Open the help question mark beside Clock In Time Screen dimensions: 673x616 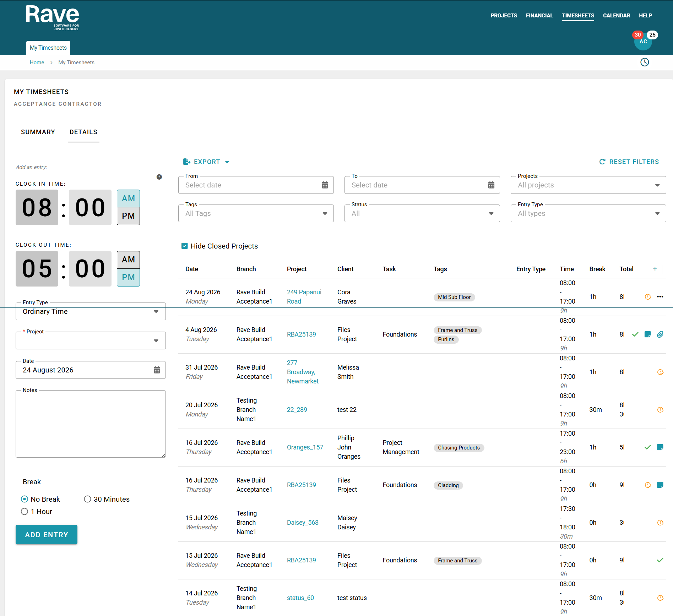point(159,177)
